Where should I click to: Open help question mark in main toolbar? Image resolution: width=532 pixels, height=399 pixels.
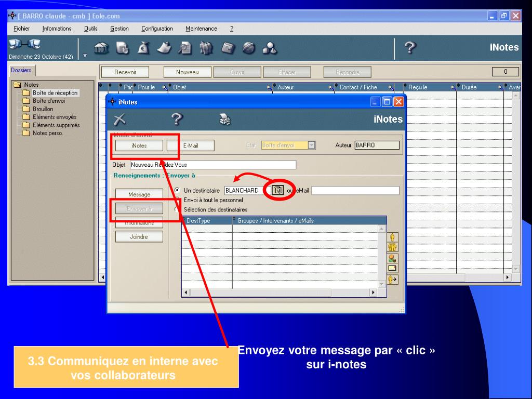[x=410, y=48]
